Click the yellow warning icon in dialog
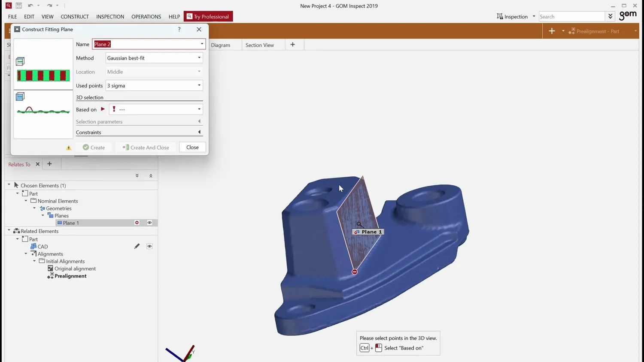This screenshot has height=362, width=644. pyautogui.click(x=69, y=148)
